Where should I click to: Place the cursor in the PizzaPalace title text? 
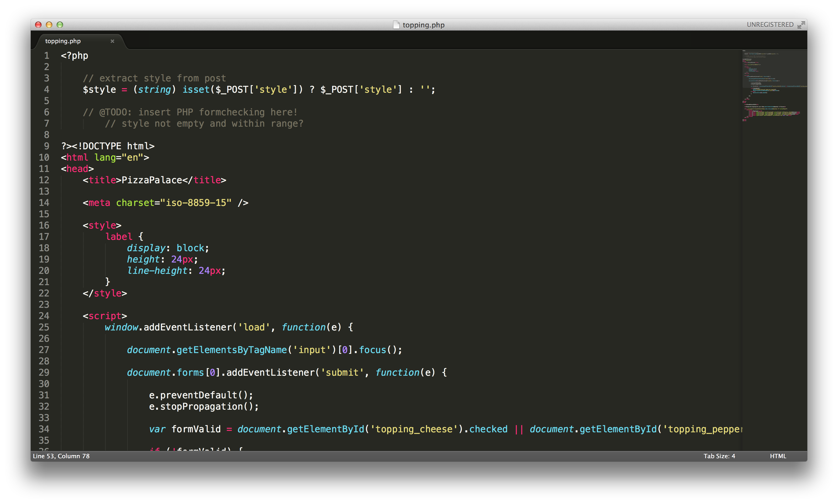click(x=152, y=180)
